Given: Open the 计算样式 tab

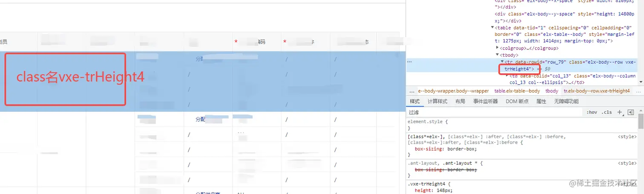Looking at the screenshot, I should point(437,101).
